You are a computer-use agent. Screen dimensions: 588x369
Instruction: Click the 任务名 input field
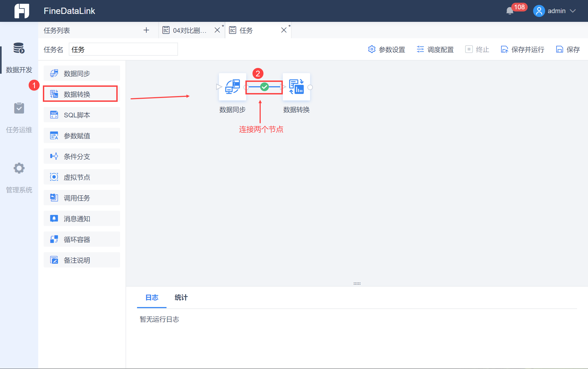click(123, 49)
